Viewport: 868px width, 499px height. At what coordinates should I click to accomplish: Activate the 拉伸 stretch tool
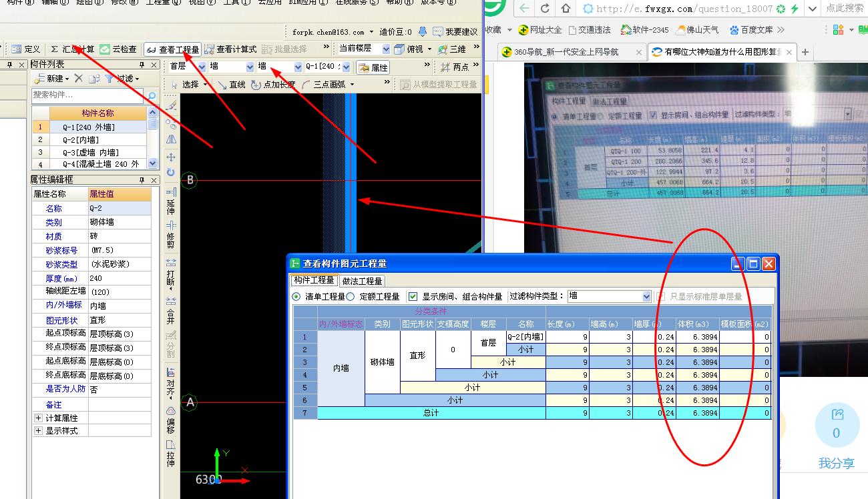[171, 454]
